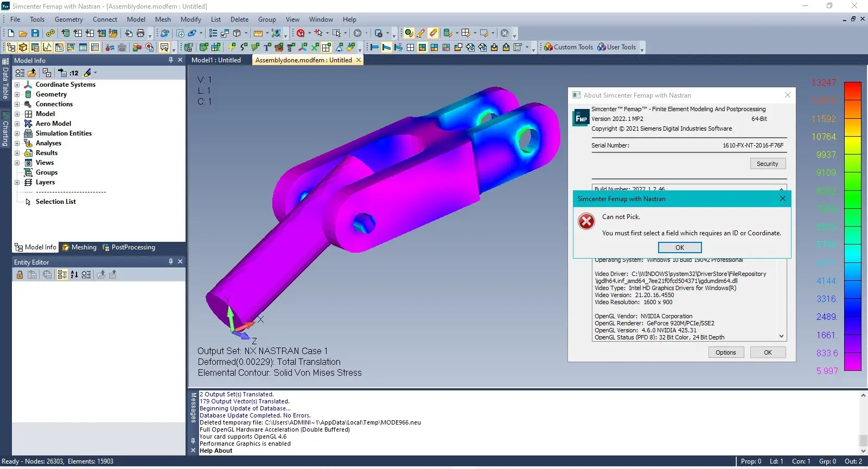This screenshot has width=868, height=469.
Task: Click the zoom window magnifier-box icon
Action: [x=180, y=34]
